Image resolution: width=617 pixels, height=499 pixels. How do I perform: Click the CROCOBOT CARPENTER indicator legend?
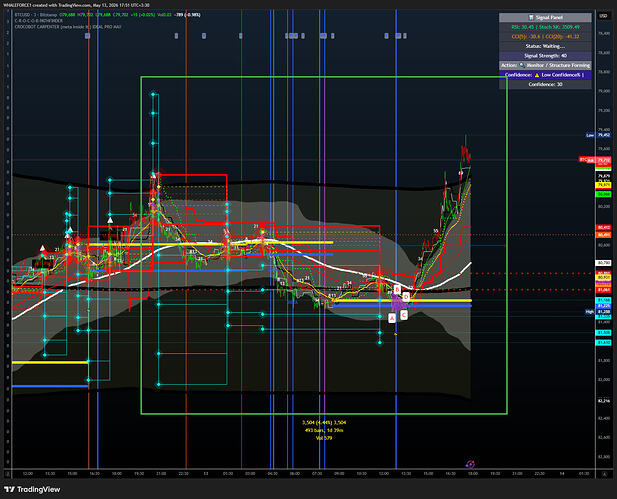tap(68, 27)
